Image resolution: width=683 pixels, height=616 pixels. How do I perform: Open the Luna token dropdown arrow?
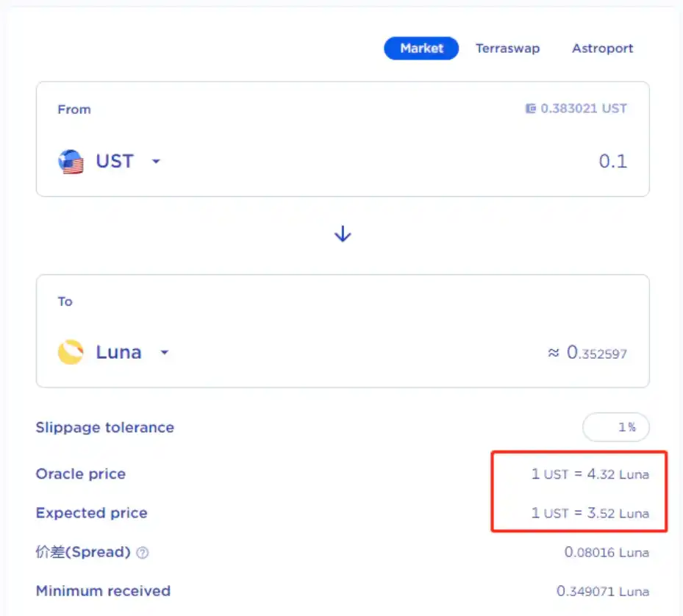(164, 352)
